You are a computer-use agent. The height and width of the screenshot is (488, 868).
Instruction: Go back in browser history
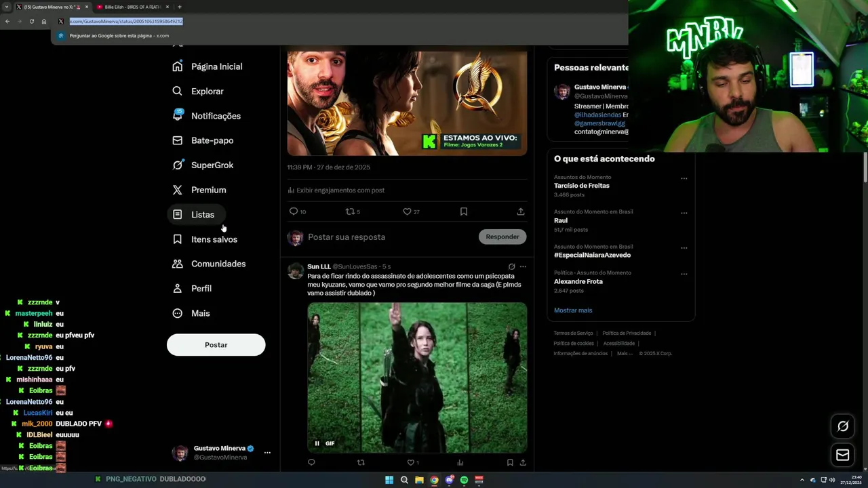tap(7, 21)
